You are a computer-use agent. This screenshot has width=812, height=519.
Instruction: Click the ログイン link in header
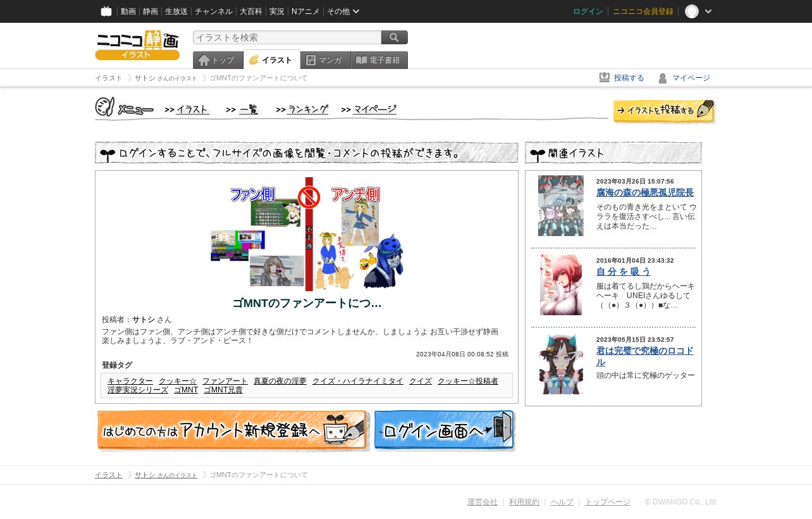(x=588, y=11)
